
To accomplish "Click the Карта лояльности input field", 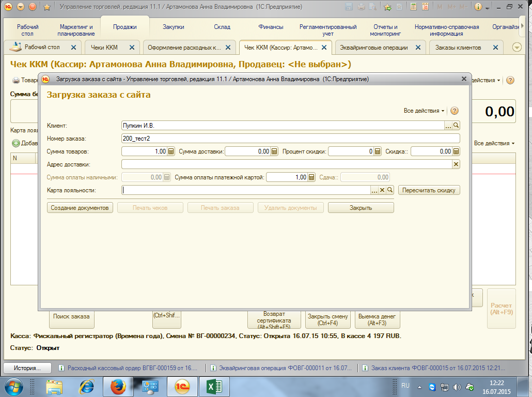I will click(x=246, y=190).
